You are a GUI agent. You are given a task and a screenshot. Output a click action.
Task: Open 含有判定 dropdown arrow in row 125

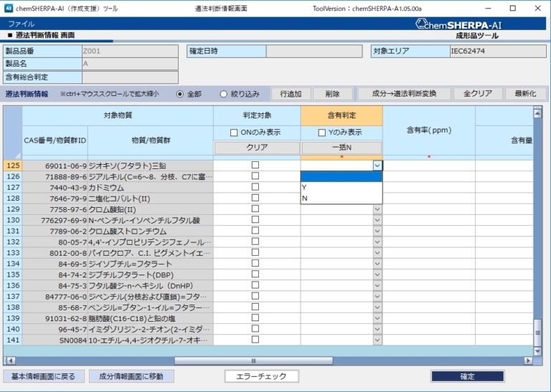[x=377, y=166]
